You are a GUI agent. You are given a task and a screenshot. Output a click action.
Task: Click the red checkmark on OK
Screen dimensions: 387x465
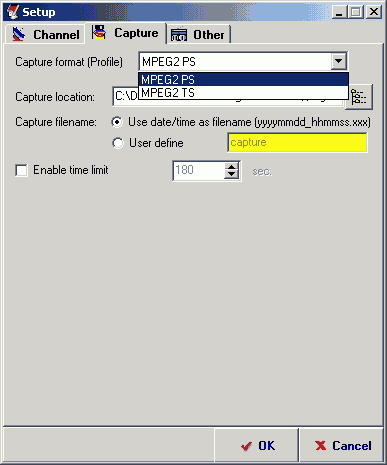(x=246, y=446)
